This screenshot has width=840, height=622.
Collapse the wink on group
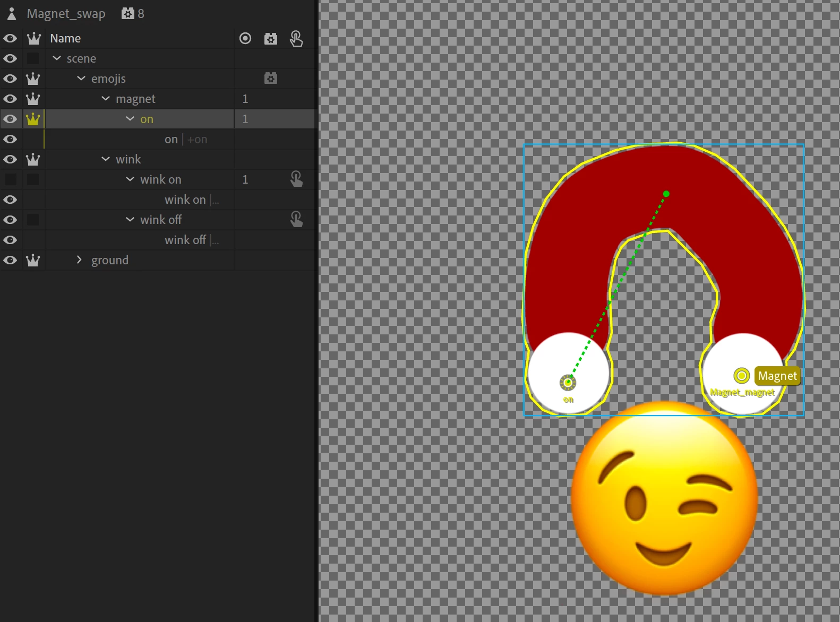point(130,179)
